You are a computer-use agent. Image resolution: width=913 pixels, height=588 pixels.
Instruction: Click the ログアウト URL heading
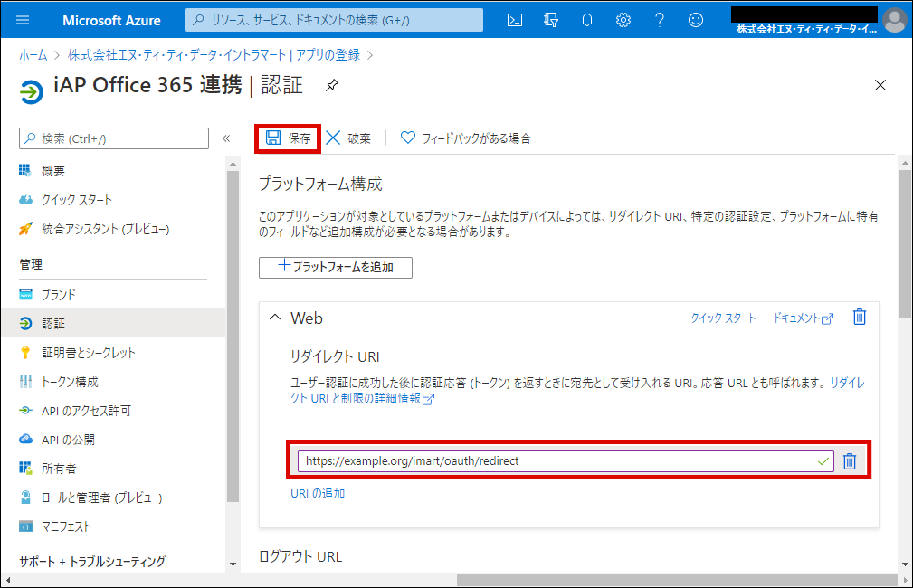coord(300,556)
